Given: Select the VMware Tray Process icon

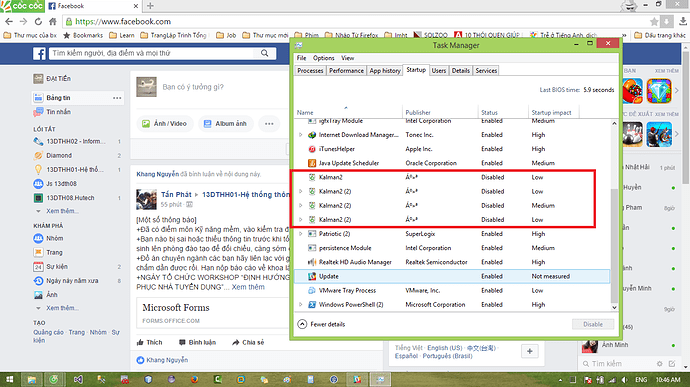Looking at the screenshot, I should 312,290.
